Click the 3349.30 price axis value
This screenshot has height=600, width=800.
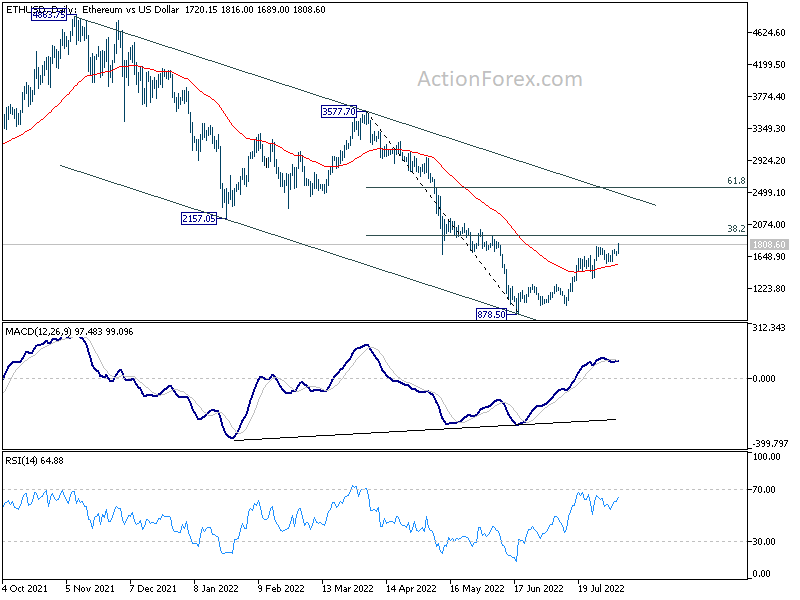pos(769,129)
